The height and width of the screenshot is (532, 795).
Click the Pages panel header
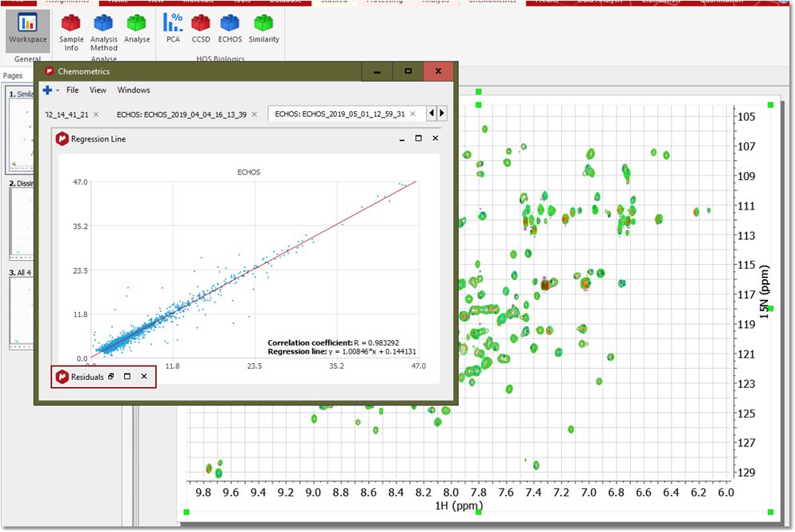(x=13, y=75)
